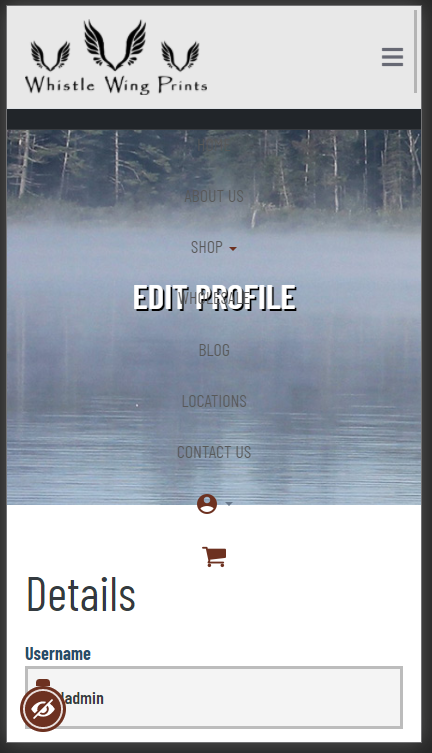Visit the BLOG page
This screenshot has width=432, height=753.
click(214, 350)
